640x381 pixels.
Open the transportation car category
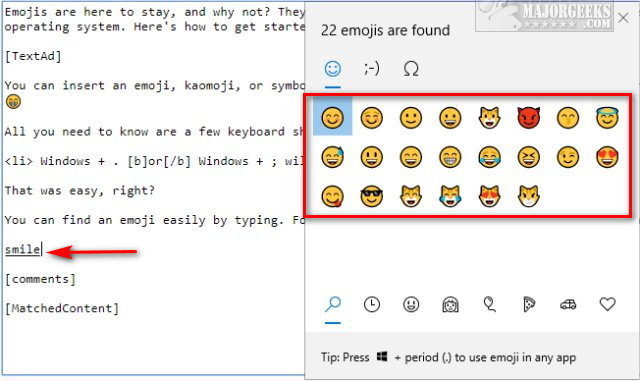568,305
